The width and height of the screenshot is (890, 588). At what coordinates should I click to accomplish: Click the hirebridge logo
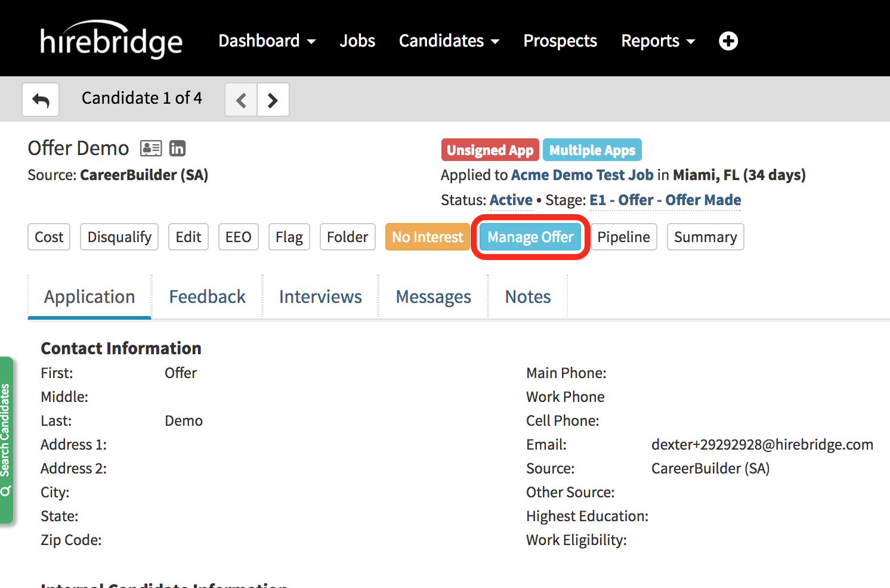[111, 40]
